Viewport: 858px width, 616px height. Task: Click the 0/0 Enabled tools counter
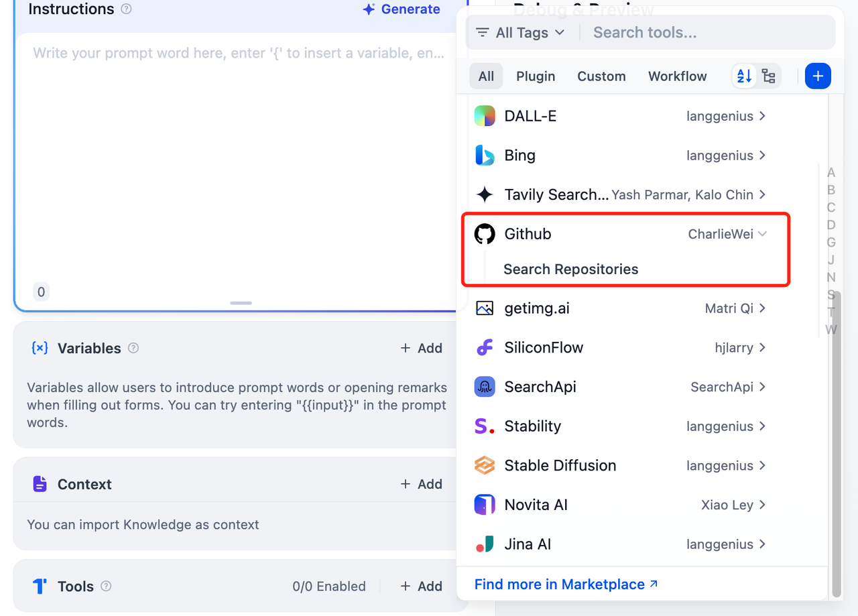[329, 587]
